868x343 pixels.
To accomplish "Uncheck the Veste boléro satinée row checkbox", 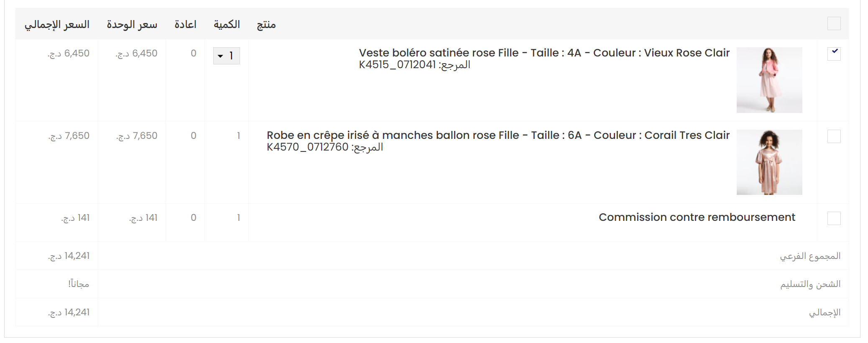I will 834,54.
